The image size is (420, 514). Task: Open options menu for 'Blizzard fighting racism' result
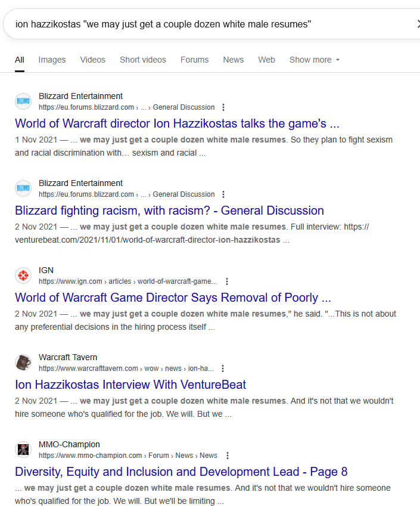click(223, 194)
